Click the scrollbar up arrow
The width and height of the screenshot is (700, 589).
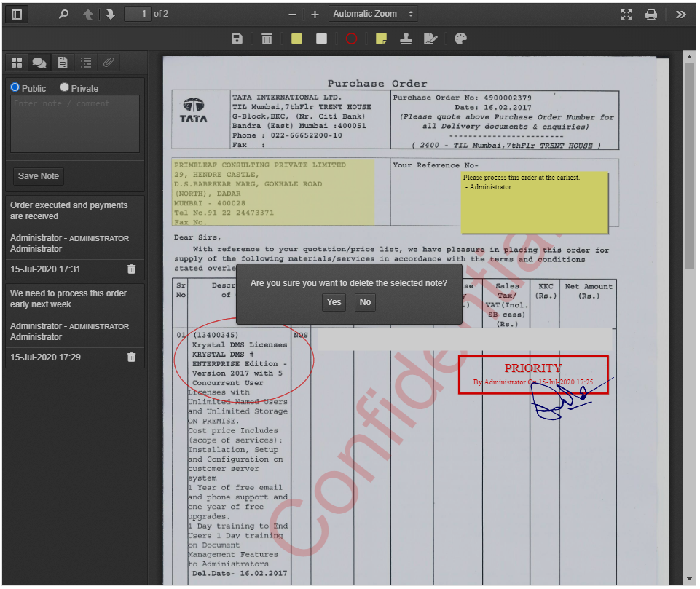pos(689,57)
